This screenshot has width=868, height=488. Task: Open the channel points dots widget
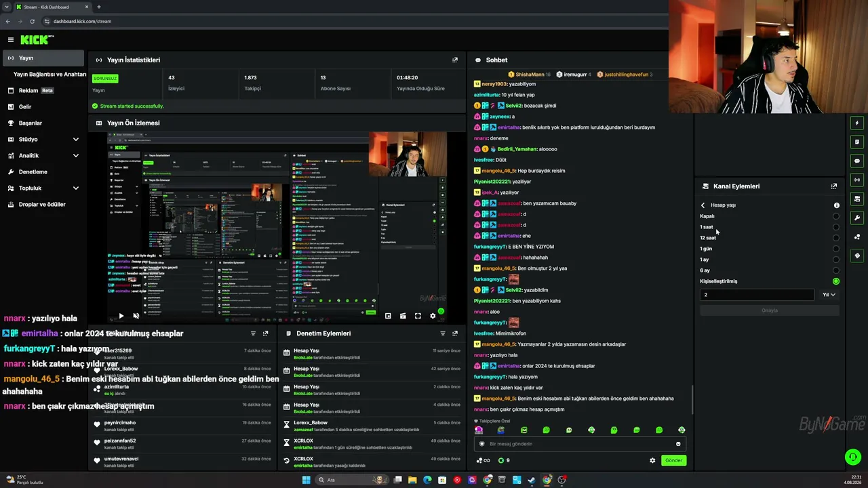857,237
